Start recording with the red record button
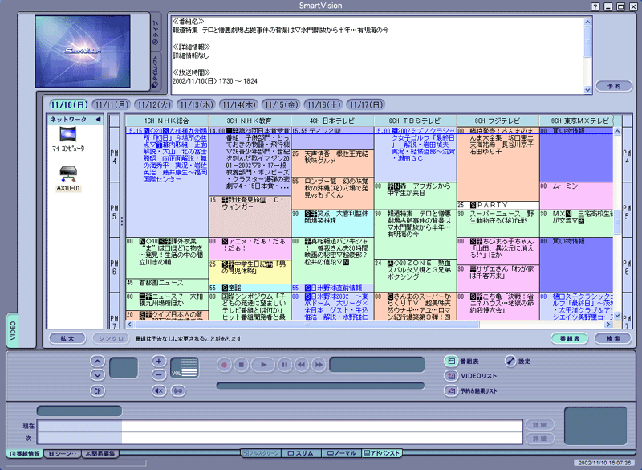Image resolution: width=642 pixels, height=470 pixels. point(224,364)
